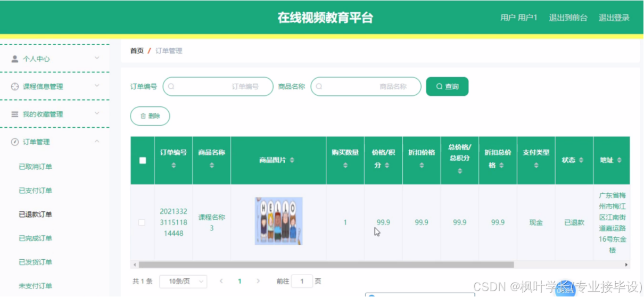Image resolution: width=644 pixels, height=297 pixels.
Task: Click the 删除 delete button
Action: pos(150,116)
